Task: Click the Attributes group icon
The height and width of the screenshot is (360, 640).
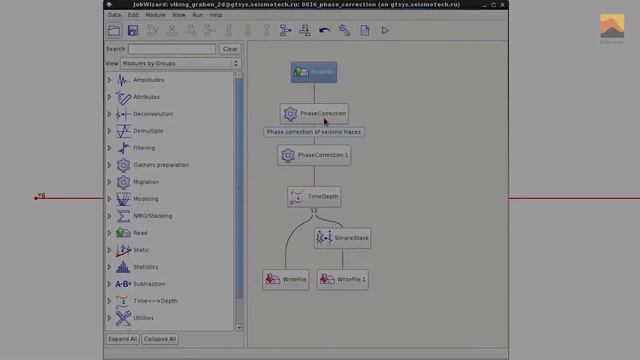Action: coord(123,97)
